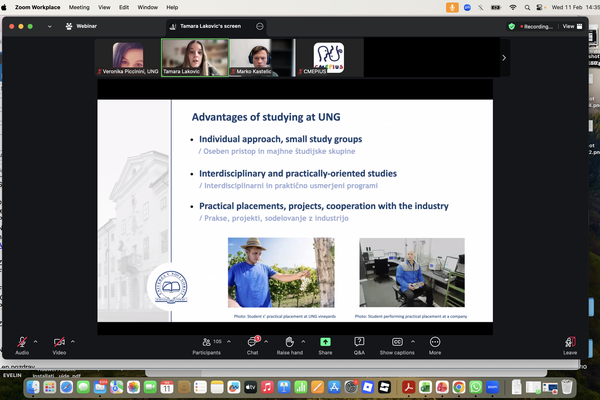Open the Meeting menu
The width and height of the screenshot is (600, 400).
pos(79,7)
